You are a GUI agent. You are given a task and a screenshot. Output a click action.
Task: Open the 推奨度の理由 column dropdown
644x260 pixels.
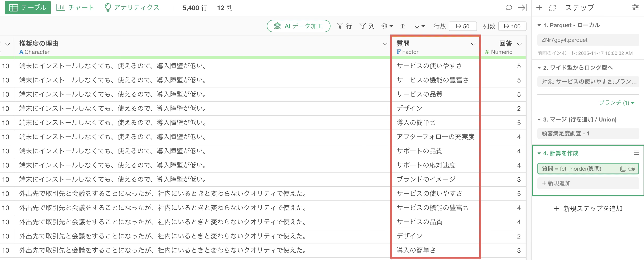(x=385, y=44)
